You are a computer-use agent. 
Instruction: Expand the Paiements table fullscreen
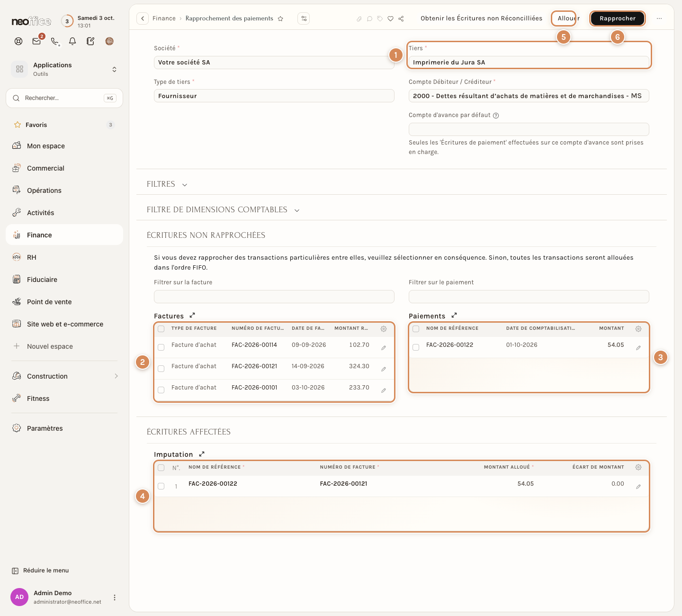454,315
